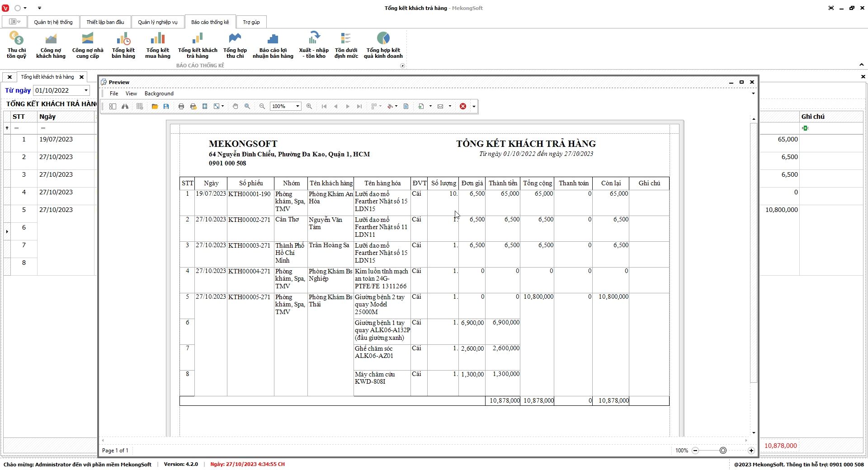Open the folder icon in Preview toolbar
Image resolution: width=868 pixels, height=470 pixels.
point(155,106)
